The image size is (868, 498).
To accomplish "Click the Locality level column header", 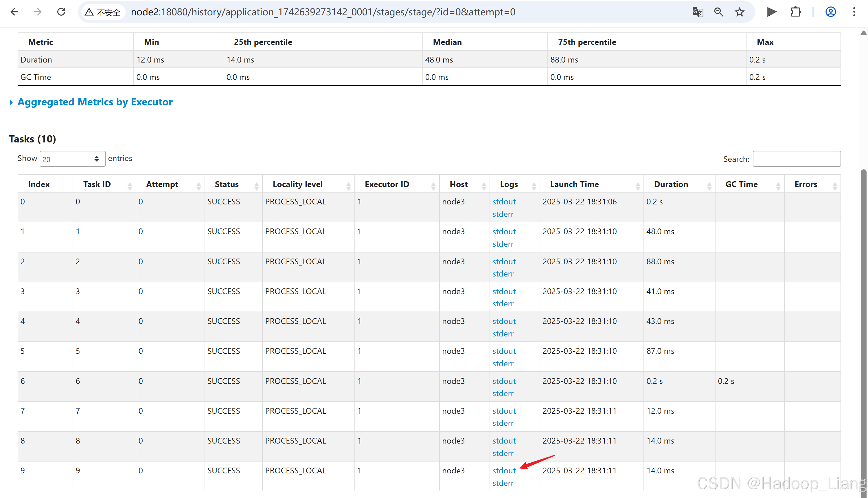I will point(297,184).
